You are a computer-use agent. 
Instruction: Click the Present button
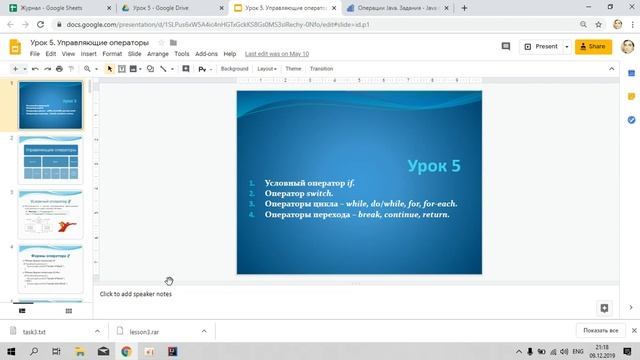pyautogui.click(x=541, y=47)
